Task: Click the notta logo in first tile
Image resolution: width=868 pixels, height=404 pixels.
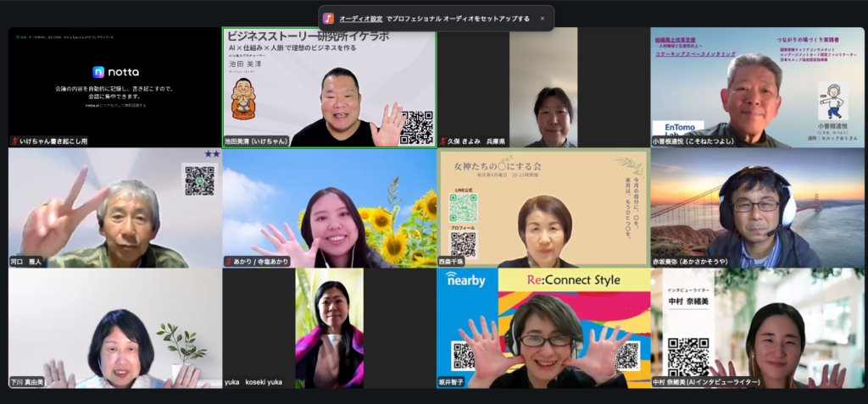Action: point(114,72)
